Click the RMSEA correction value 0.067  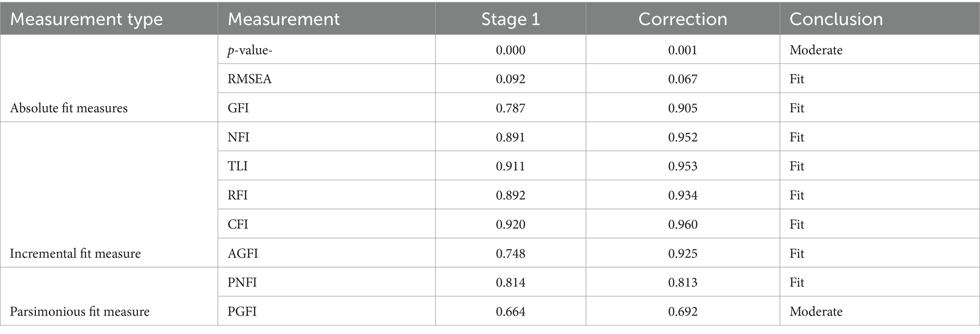682,79
